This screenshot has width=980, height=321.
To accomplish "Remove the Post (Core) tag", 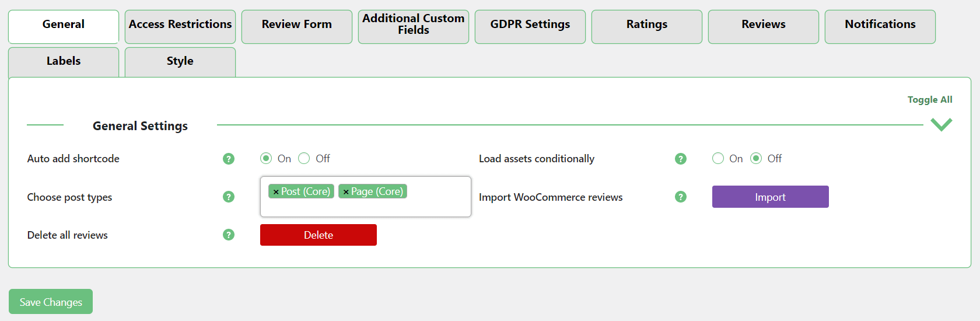I will 276,192.
